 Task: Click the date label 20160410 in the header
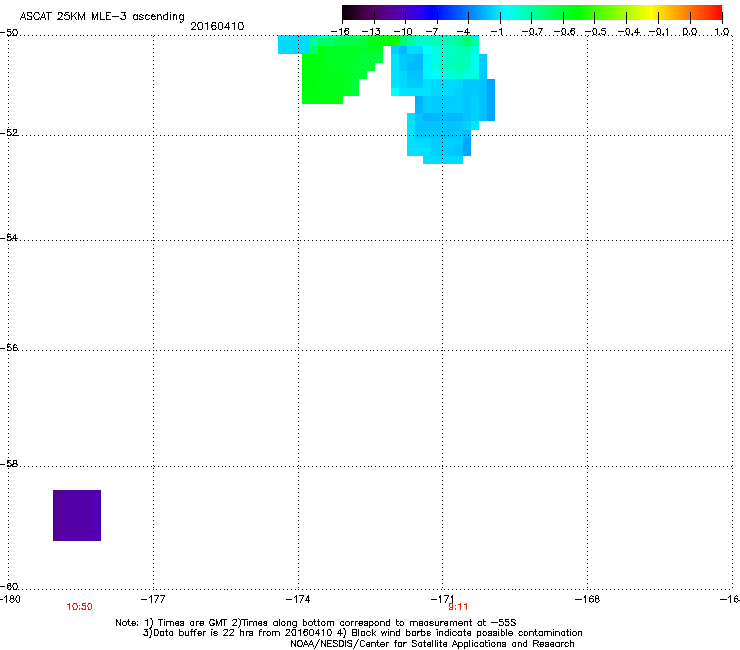[x=217, y=26]
